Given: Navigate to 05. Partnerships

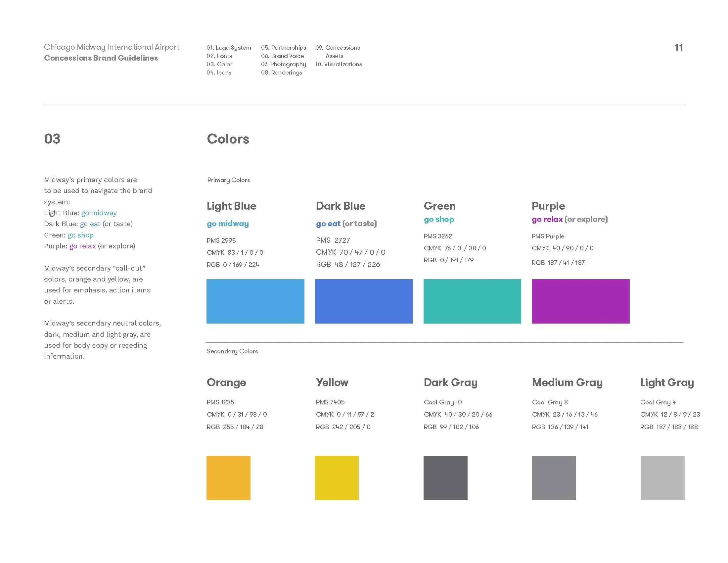Looking at the screenshot, I should tap(284, 48).
